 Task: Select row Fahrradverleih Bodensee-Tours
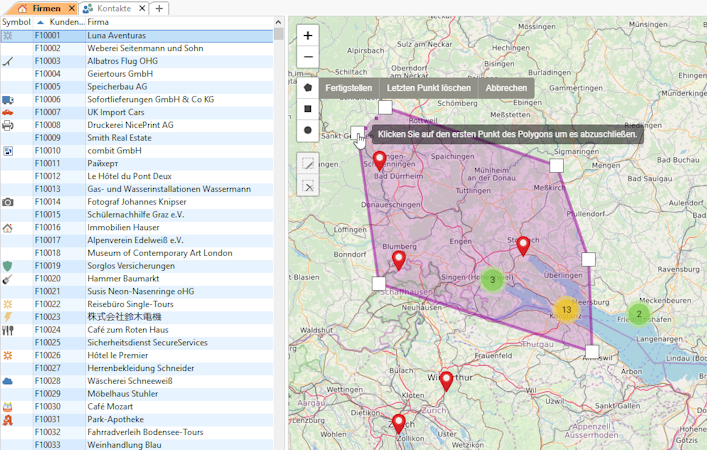click(137, 432)
